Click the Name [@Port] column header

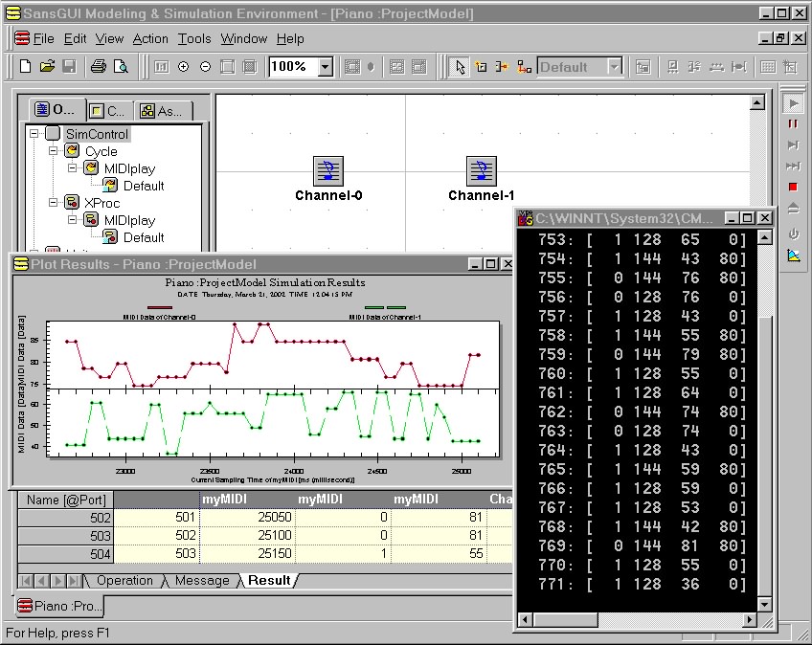(x=66, y=500)
